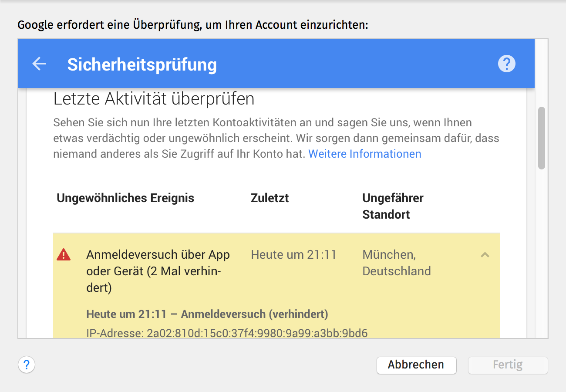Click the location cell München, Deutschland
The height and width of the screenshot is (392, 566).
click(397, 263)
